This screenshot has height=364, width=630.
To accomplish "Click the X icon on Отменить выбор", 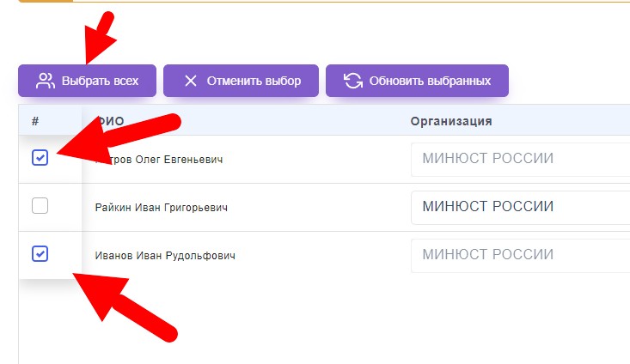I will pyautogui.click(x=190, y=82).
